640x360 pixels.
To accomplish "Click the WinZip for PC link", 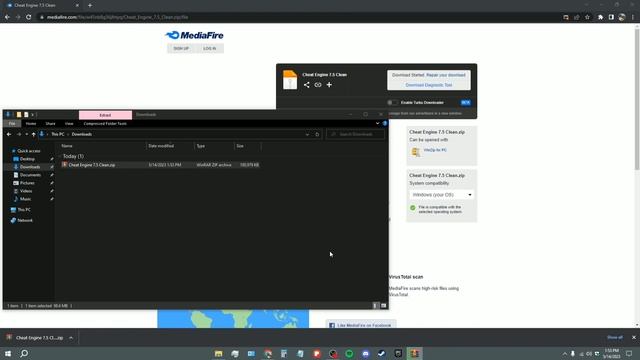I will coord(435,150).
